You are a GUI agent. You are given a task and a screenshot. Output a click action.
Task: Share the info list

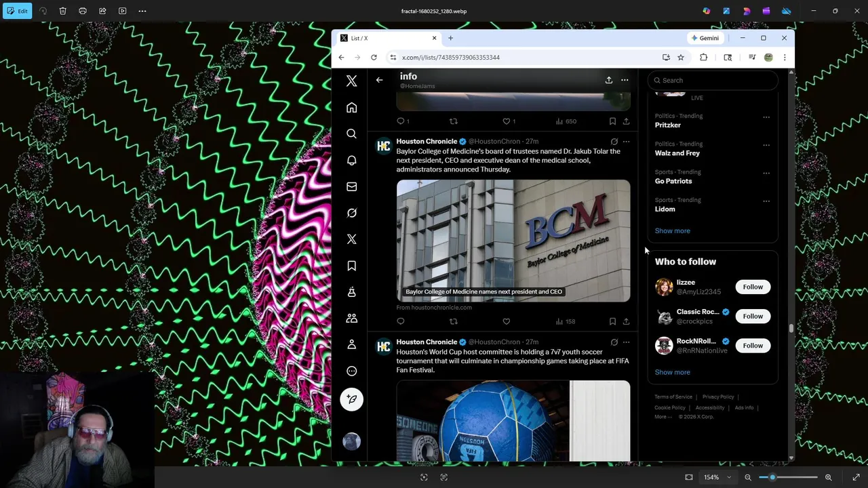click(x=609, y=80)
